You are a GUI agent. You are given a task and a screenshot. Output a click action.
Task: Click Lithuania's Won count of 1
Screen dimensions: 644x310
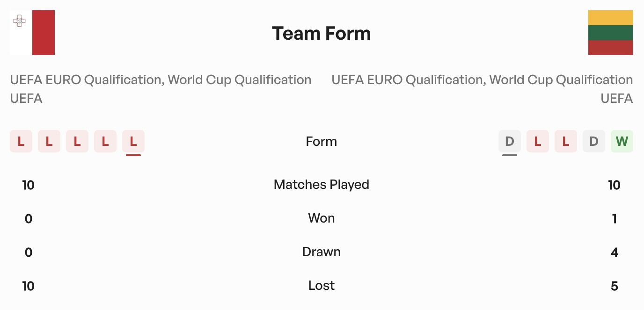615,219
